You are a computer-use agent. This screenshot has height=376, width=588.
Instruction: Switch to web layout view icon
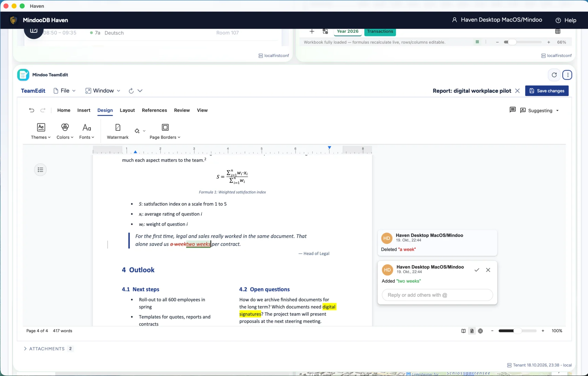point(480,331)
